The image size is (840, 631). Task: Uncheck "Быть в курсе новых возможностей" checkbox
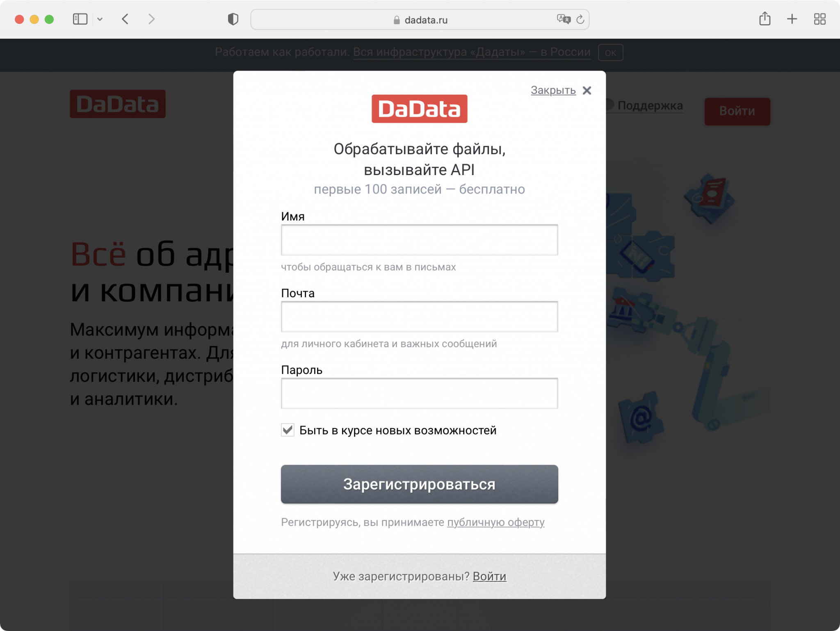pyautogui.click(x=288, y=430)
